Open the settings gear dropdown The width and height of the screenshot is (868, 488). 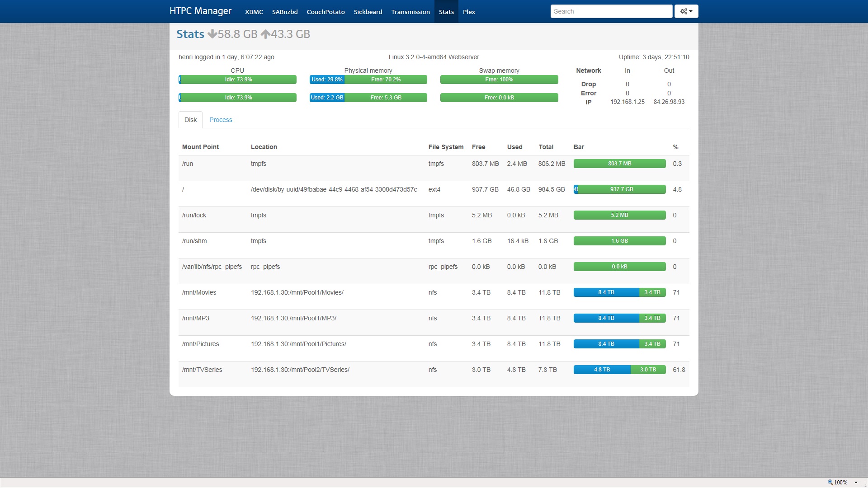coord(686,11)
